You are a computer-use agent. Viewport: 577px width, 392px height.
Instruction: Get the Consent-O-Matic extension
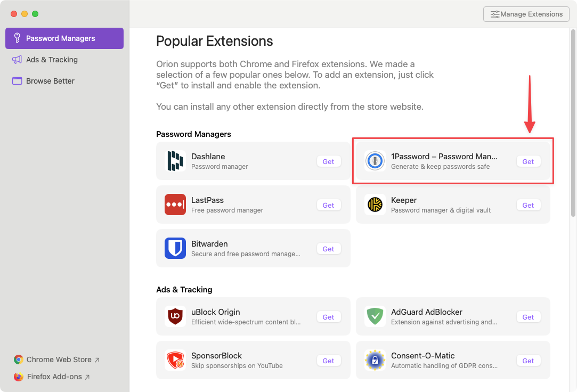pyautogui.click(x=528, y=360)
